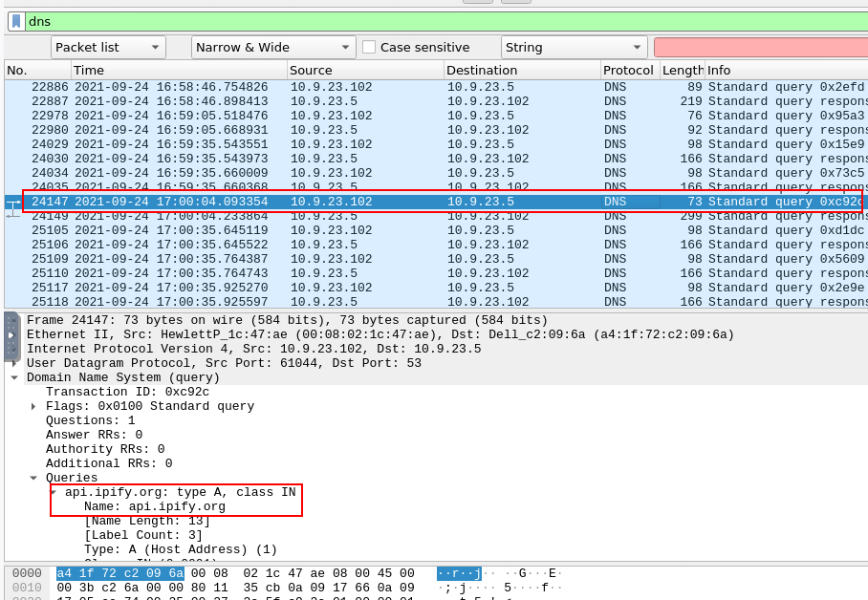Screen dimensions: 868x600
Task: Select the Questions: 1 field
Action: click(x=90, y=420)
